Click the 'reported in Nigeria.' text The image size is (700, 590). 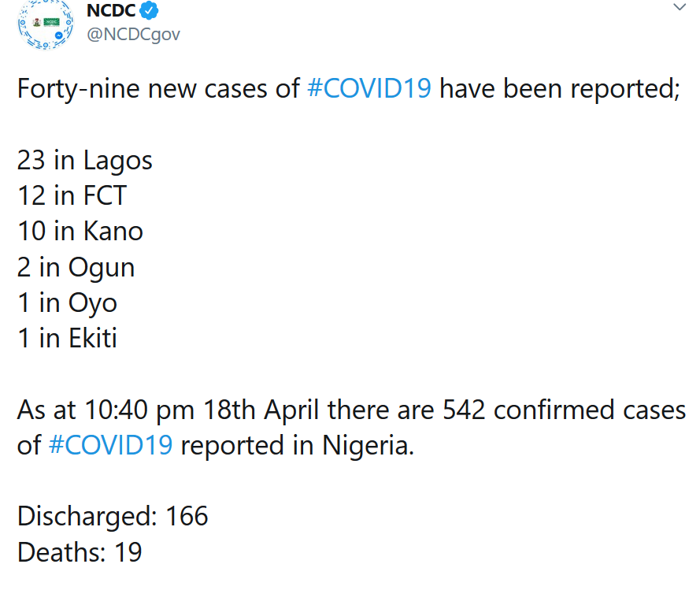click(x=298, y=446)
